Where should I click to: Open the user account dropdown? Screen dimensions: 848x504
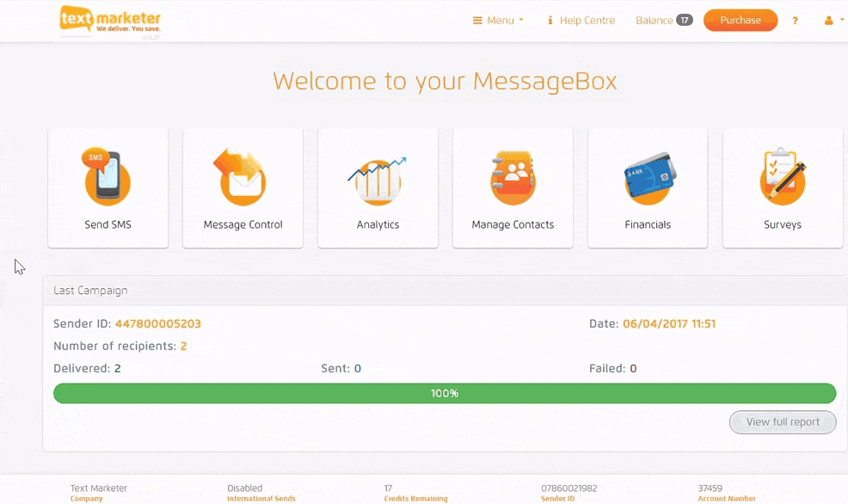tap(833, 21)
